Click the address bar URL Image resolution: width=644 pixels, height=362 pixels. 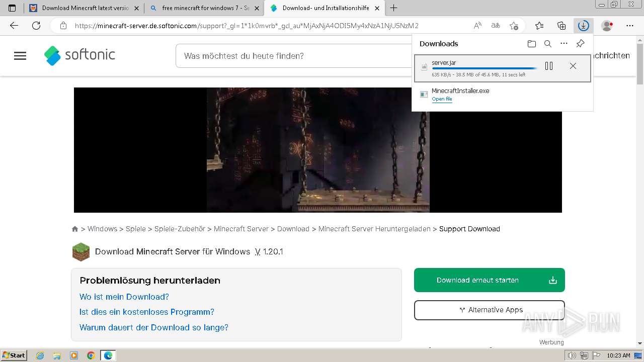[247, 26]
